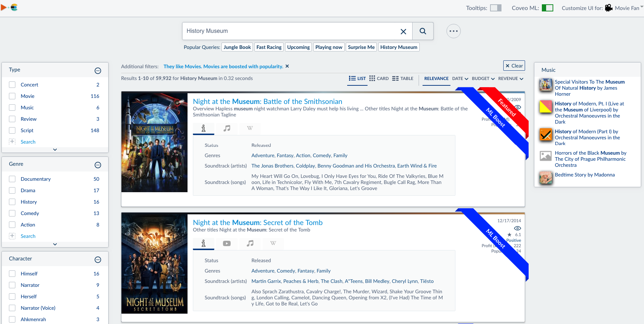The width and height of the screenshot is (644, 324).
Task: Switch to Table layout
Action: tap(403, 79)
